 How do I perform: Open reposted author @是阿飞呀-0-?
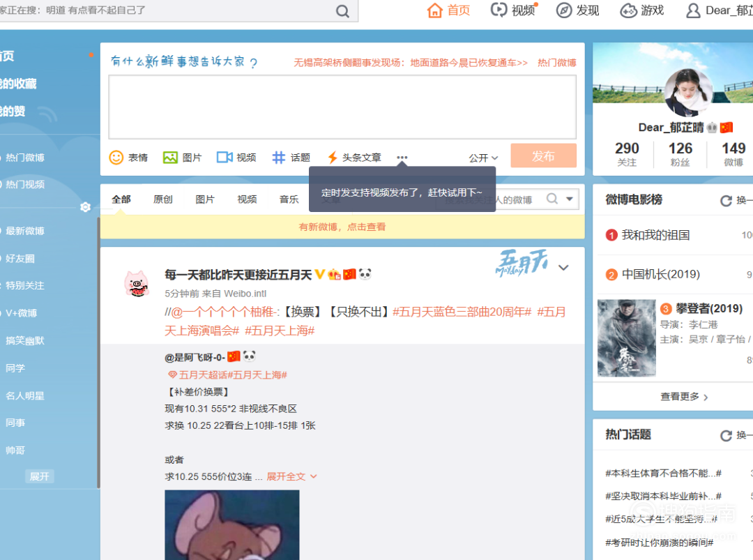[x=195, y=357]
